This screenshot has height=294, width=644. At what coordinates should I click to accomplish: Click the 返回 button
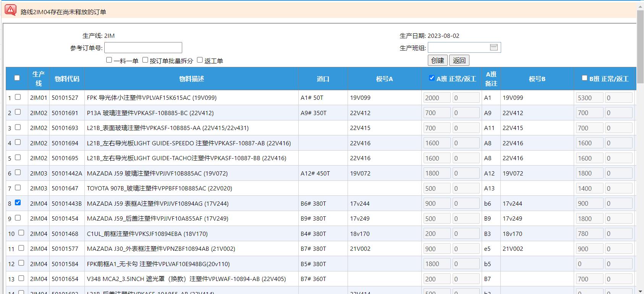coord(459,60)
